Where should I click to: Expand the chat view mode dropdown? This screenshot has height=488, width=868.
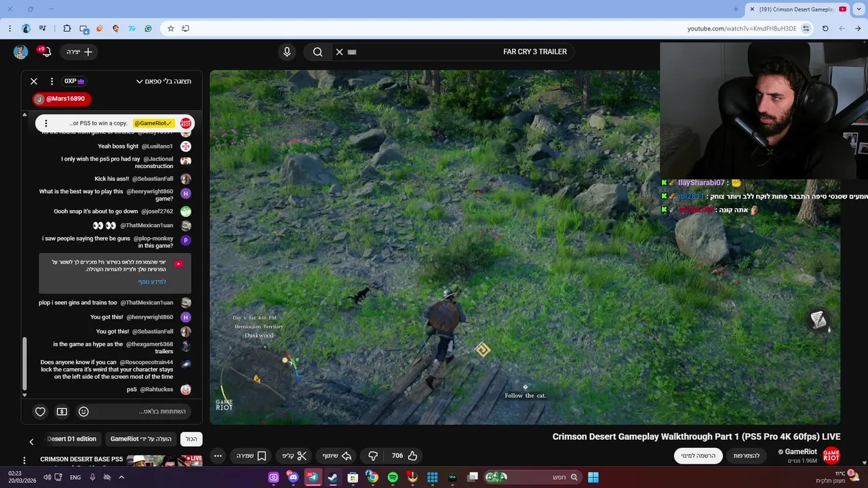click(163, 81)
